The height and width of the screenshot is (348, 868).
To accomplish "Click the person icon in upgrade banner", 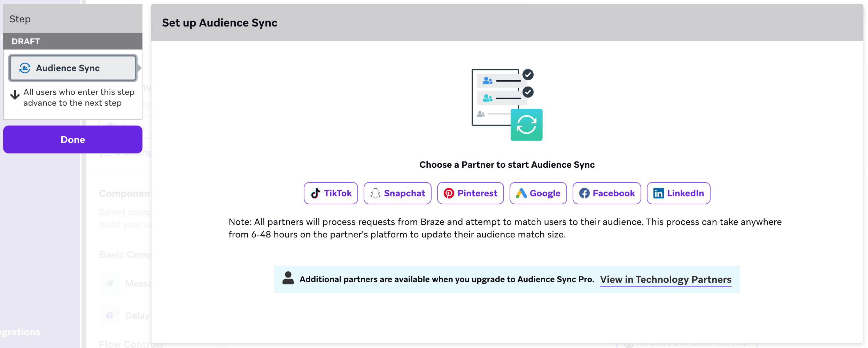I will pos(288,279).
